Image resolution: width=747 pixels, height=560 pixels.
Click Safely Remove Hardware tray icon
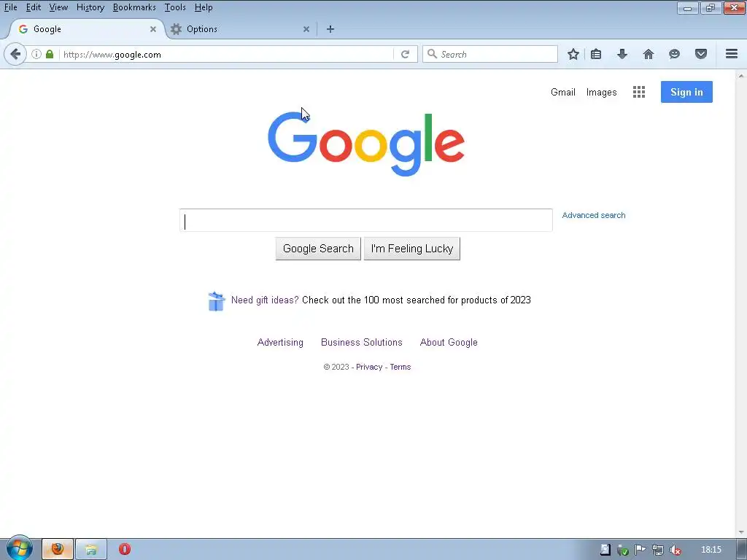click(622, 550)
